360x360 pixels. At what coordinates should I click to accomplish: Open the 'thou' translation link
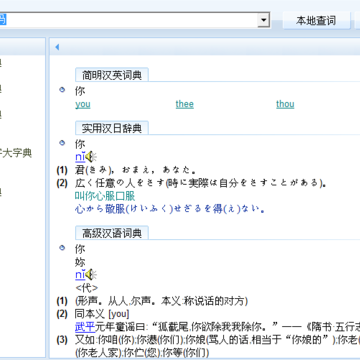[x=285, y=104]
